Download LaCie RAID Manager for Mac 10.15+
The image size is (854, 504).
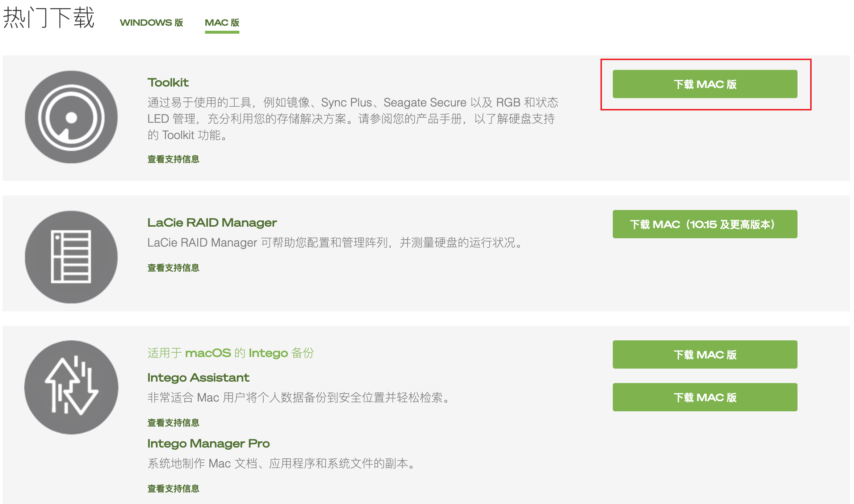pyautogui.click(x=704, y=224)
